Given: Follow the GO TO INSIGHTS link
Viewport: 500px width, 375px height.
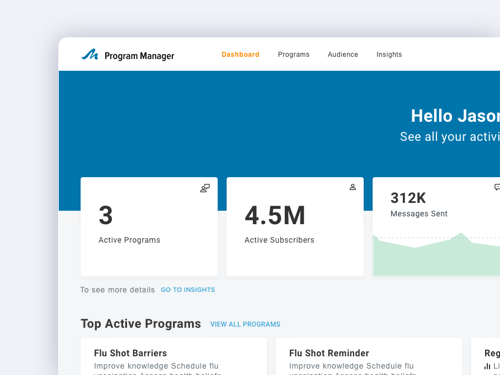Looking at the screenshot, I should point(188,290).
